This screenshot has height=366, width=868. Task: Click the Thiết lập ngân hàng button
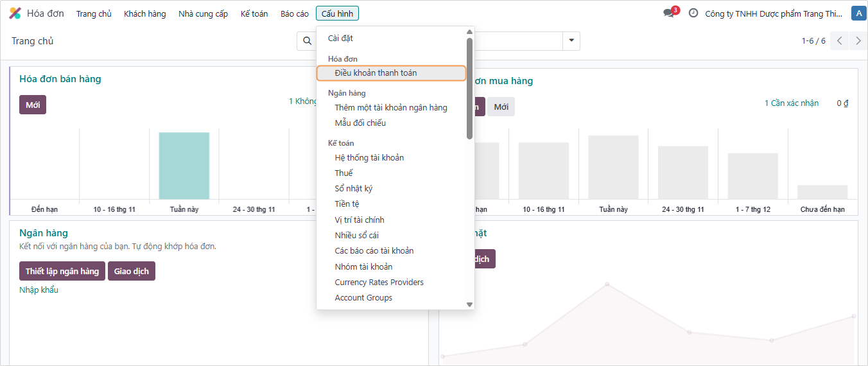[x=62, y=271]
